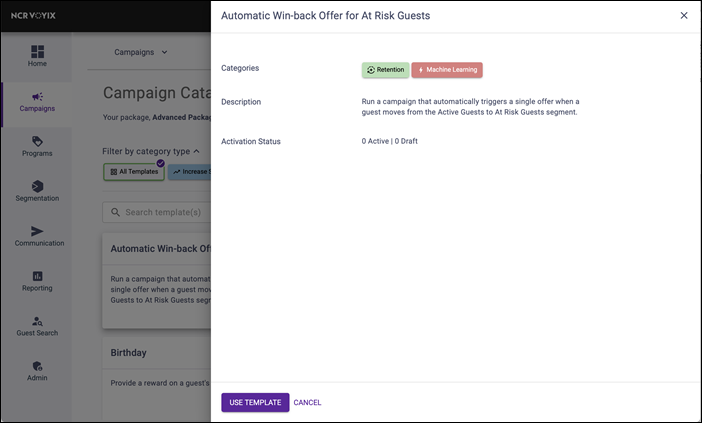Screen dimensions: 702x423
Task: Open the Reporting chart icon
Action: 37,276
